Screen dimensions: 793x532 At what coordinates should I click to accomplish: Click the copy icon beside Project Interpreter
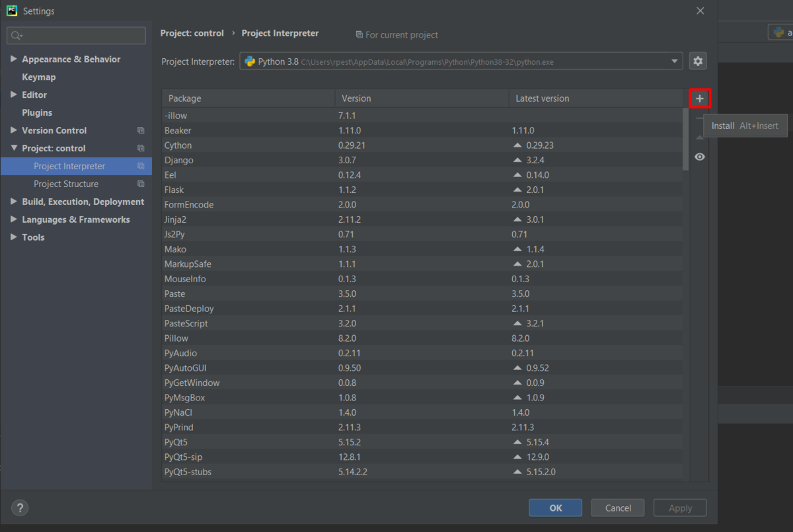[x=141, y=167]
